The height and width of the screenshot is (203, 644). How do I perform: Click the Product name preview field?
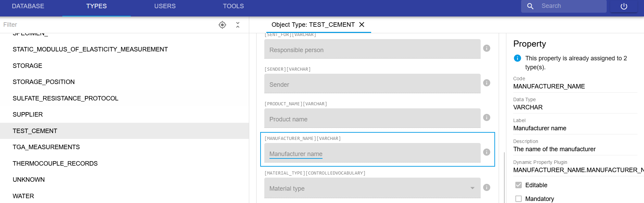click(372, 118)
